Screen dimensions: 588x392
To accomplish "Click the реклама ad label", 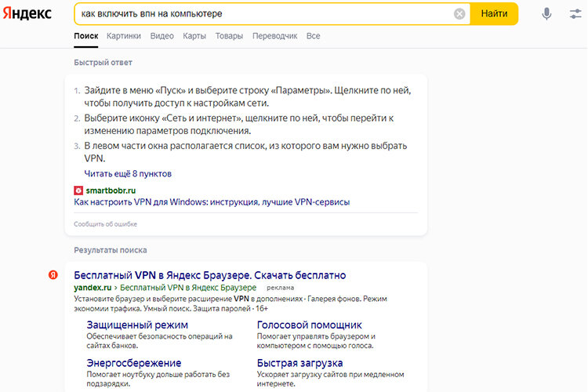I will pyautogui.click(x=281, y=288).
